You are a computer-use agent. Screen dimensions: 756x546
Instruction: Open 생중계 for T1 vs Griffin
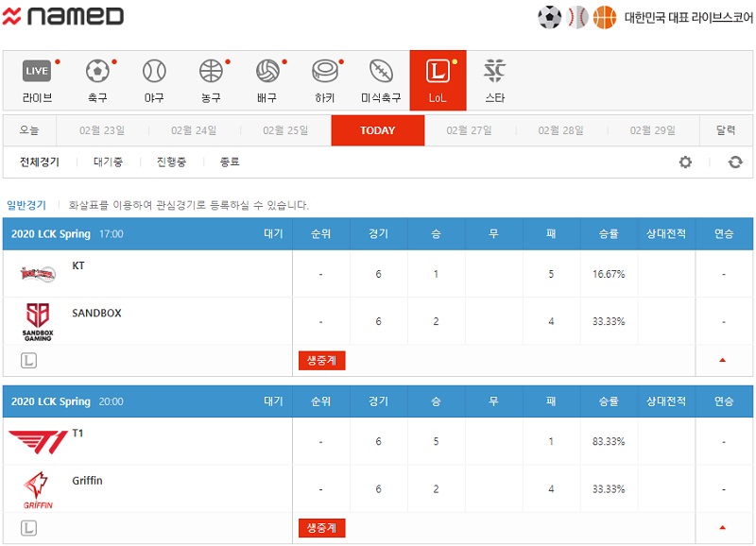click(321, 528)
